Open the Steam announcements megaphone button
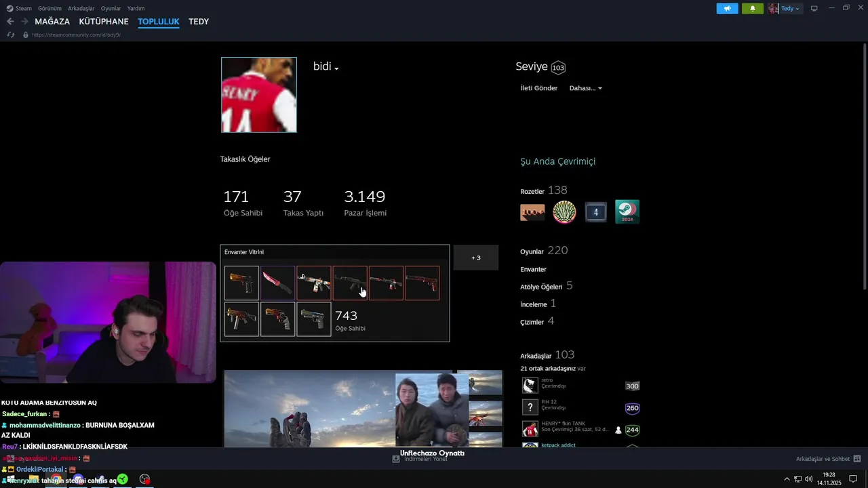The width and height of the screenshot is (868, 488). pyautogui.click(x=727, y=9)
